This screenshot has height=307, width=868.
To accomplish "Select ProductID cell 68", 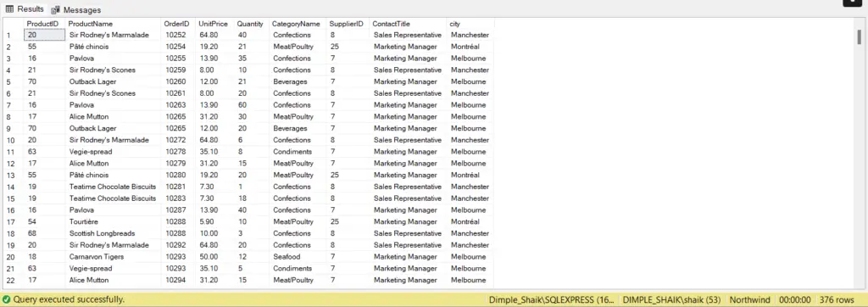I will (x=44, y=233).
